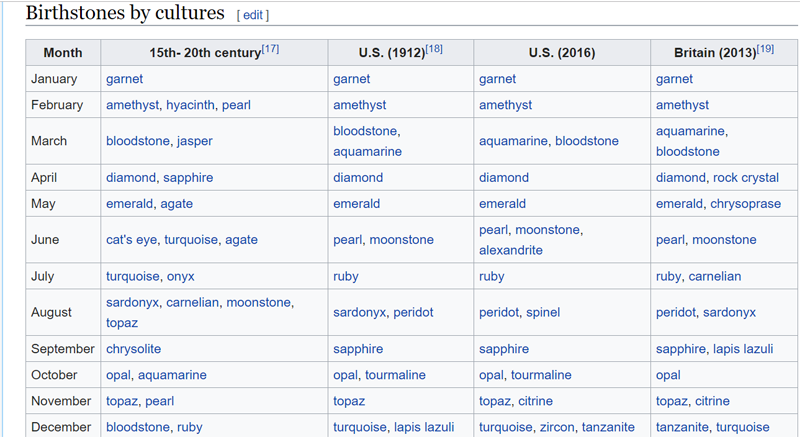This screenshot has height=437, width=800.
Task: Open the chrysoprase link for May
Action: [x=749, y=204]
